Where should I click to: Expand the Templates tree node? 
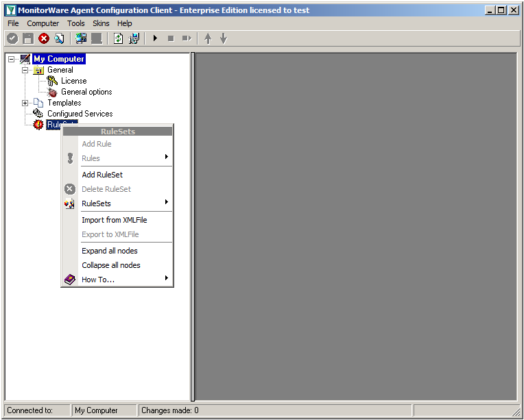coord(25,103)
